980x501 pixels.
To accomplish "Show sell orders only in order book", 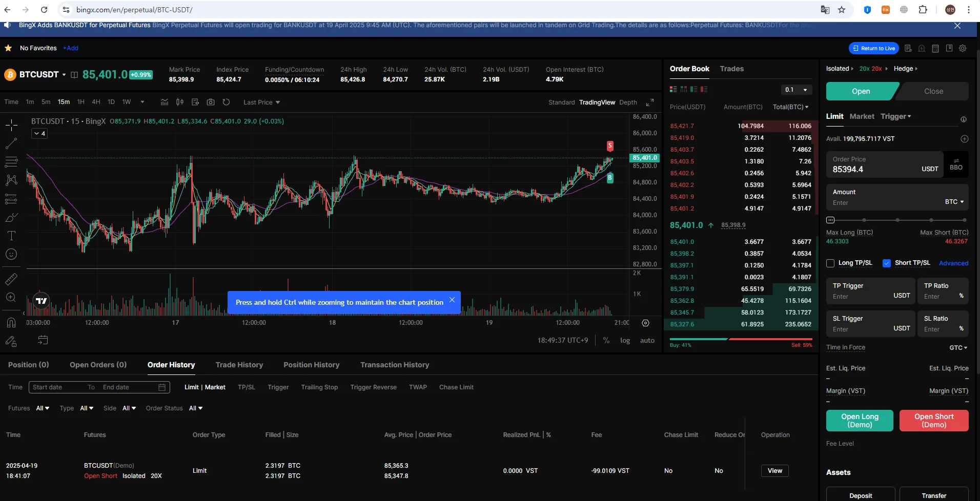I will 704,89.
